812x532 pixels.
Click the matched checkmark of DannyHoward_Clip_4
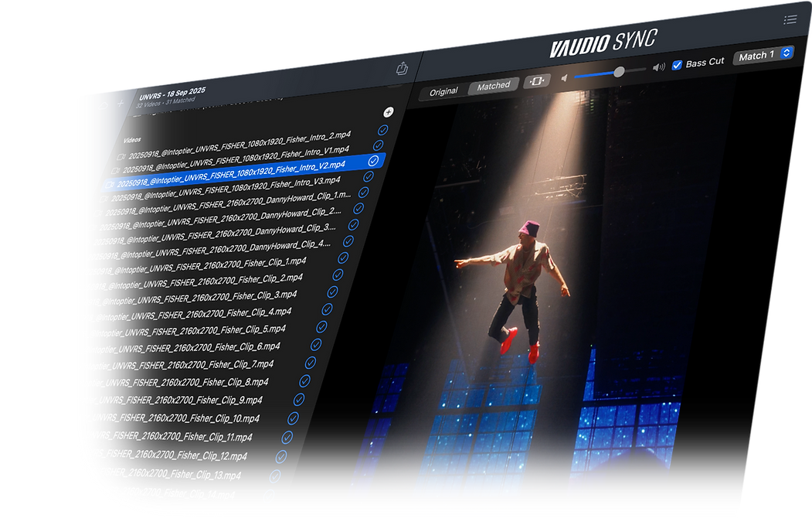[348, 241]
